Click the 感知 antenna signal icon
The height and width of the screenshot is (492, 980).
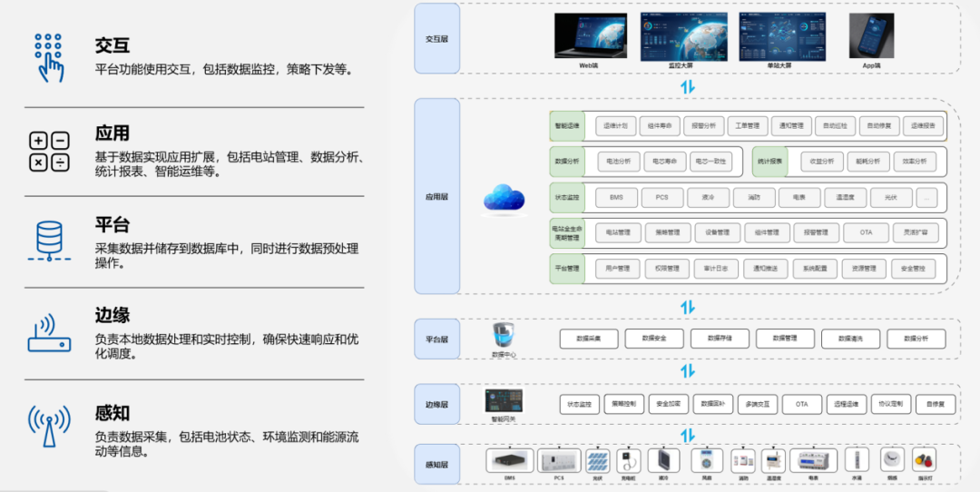(x=49, y=426)
